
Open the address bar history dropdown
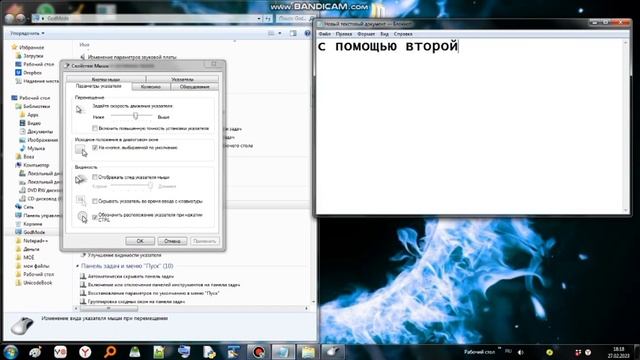[259, 19]
